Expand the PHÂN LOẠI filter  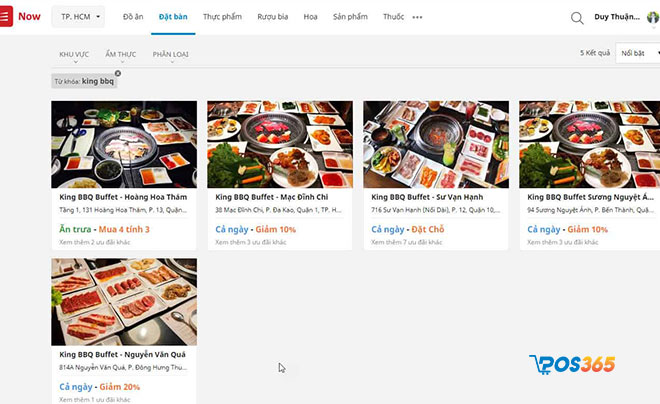(x=170, y=56)
